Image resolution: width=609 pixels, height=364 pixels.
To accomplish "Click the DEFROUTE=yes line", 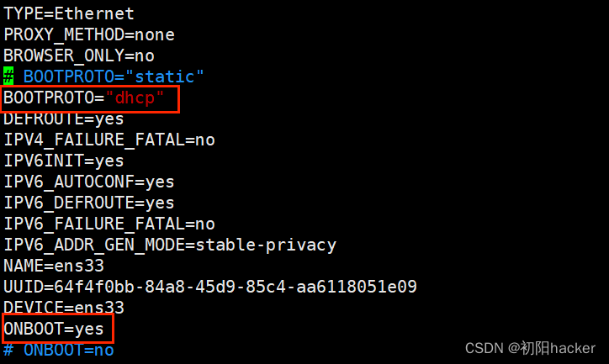I will tap(64, 119).
